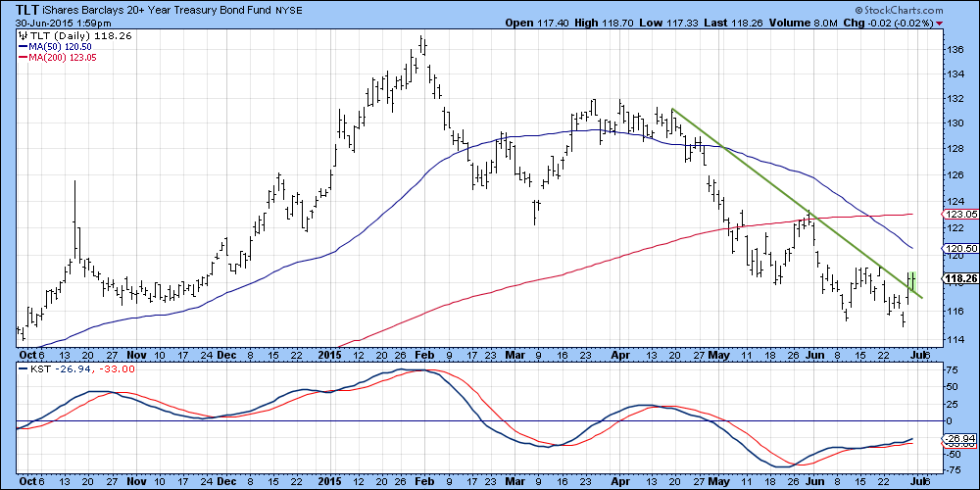
Task: Click the 118.26 last price tag on axis
Action: [960, 278]
